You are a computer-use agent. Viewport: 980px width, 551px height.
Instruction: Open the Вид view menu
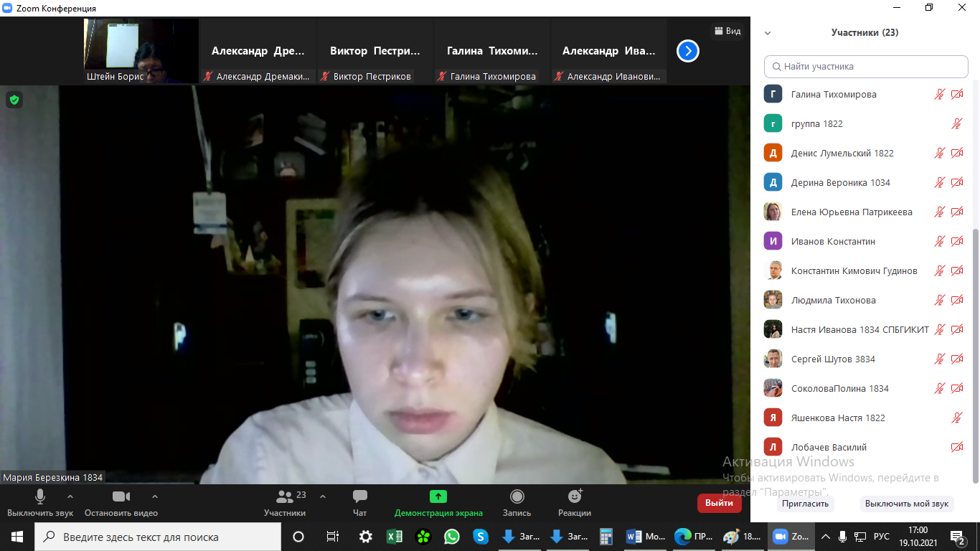point(726,31)
